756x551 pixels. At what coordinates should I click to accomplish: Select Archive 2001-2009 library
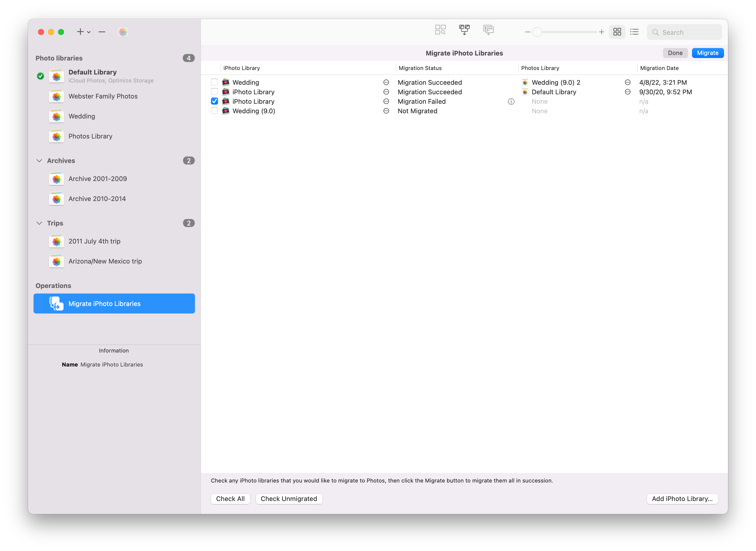tap(114, 179)
